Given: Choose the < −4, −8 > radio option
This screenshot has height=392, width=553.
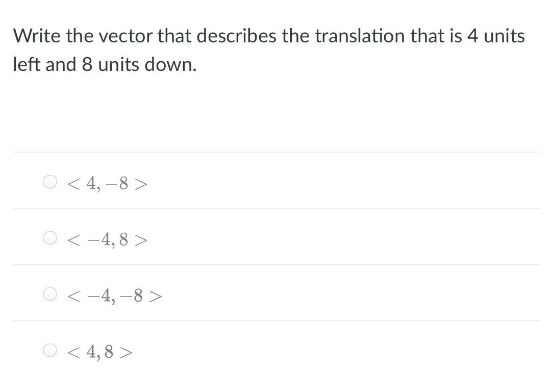Looking at the screenshot, I should click(50, 295).
